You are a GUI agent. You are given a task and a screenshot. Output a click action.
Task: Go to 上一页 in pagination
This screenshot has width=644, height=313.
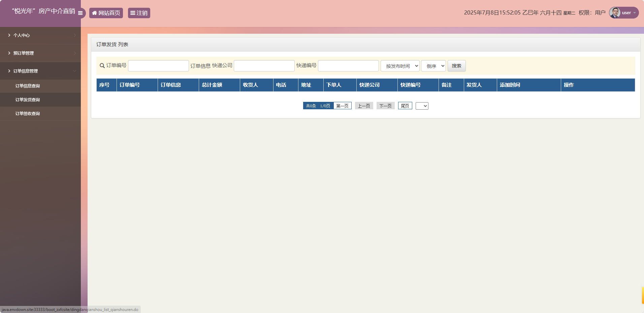(364, 106)
